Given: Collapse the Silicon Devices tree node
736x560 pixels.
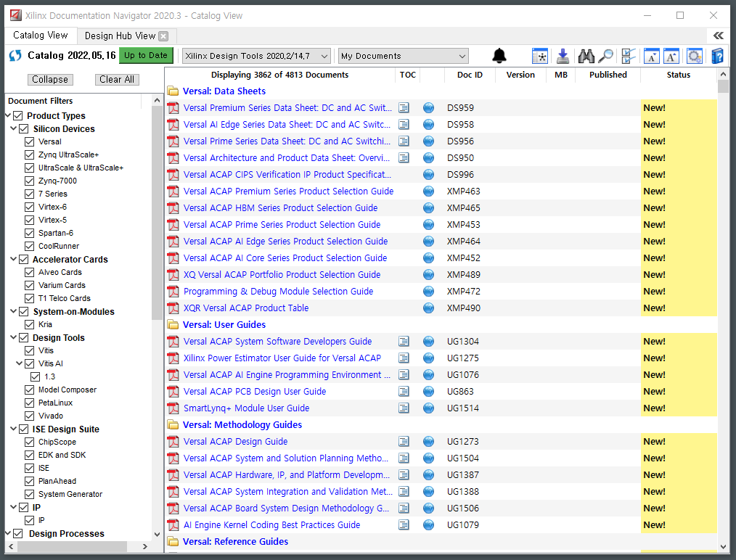Looking at the screenshot, I should (x=14, y=128).
